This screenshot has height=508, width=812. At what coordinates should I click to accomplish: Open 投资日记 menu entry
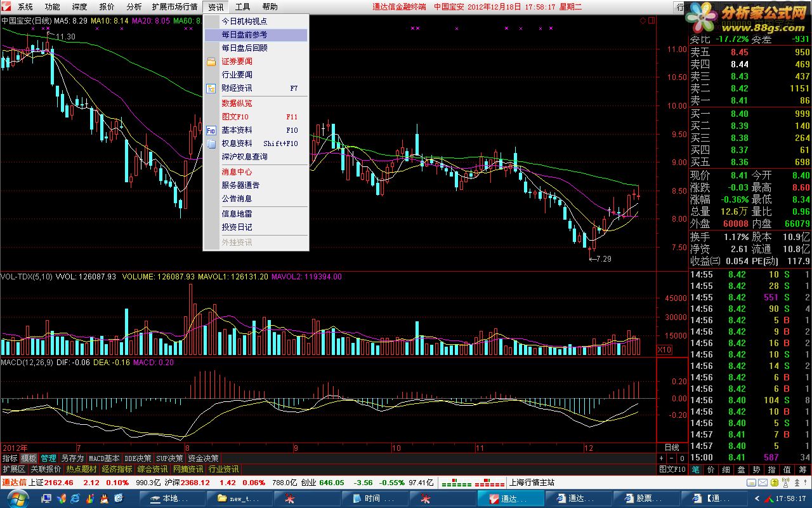click(x=256, y=227)
